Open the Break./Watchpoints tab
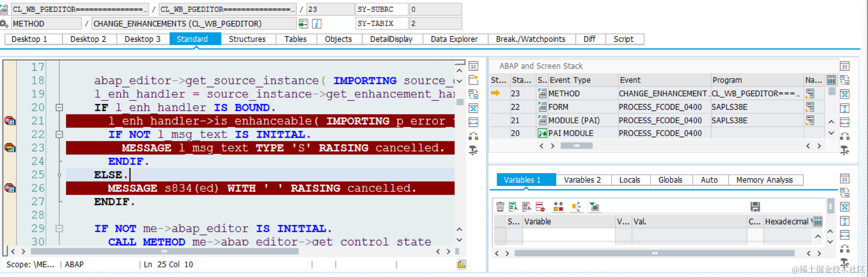The image size is (868, 277). (531, 39)
